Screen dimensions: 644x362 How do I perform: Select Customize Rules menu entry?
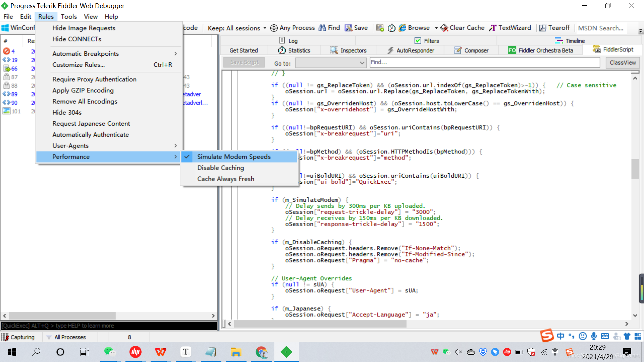pos(78,65)
